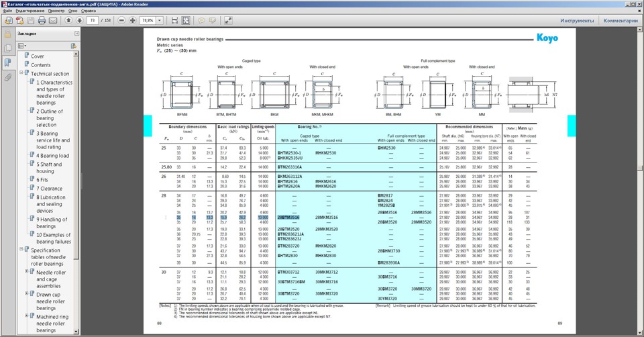Screen dimensions: 644x337
Task: Open bookmark 10 Examples of bearing failures
Action: pyautogui.click(x=54, y=238)
